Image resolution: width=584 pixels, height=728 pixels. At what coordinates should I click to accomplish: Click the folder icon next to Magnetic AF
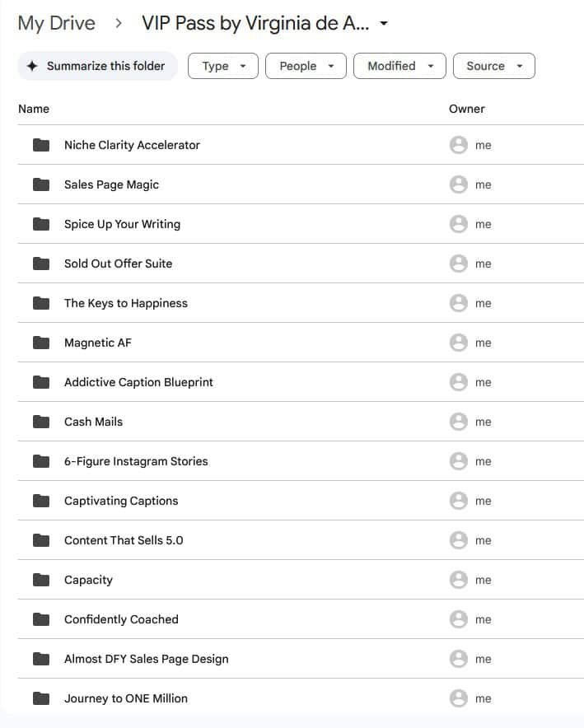41,343
